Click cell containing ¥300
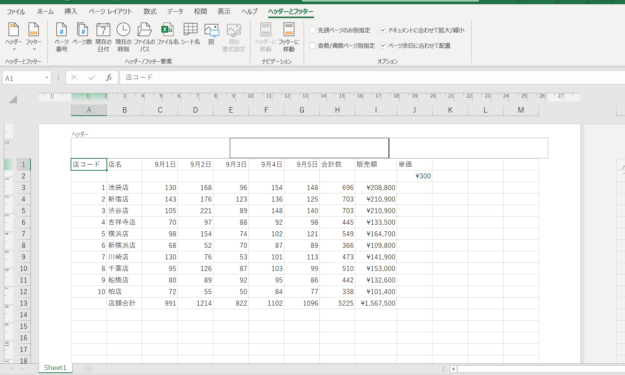 click(415, 176)
